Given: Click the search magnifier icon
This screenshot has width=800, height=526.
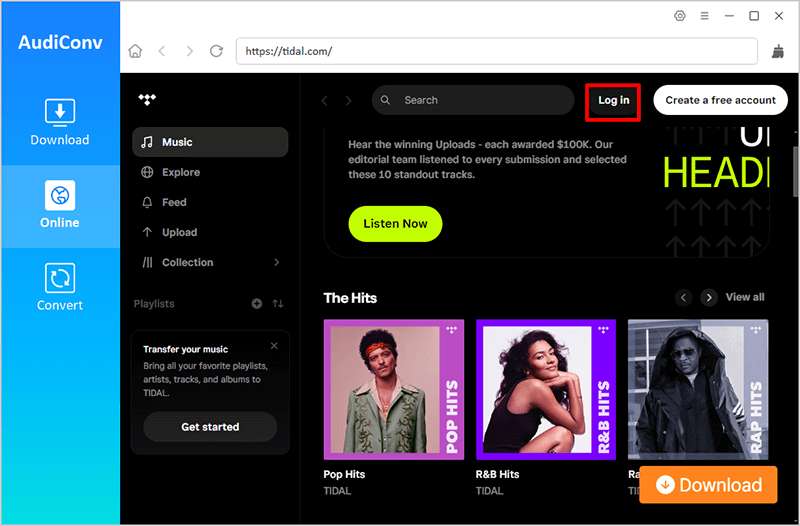Looking at the screenshot, I should (x=386, y=100).
